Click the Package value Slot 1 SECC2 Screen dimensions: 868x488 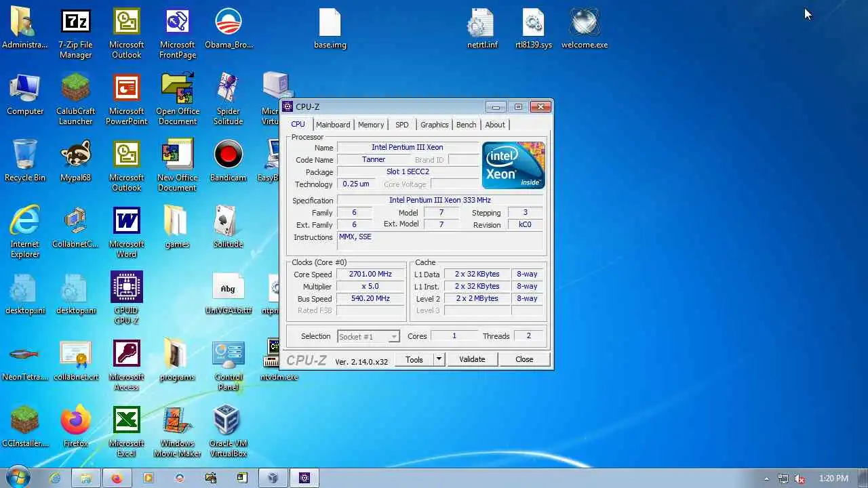click(x=408, y=172)
